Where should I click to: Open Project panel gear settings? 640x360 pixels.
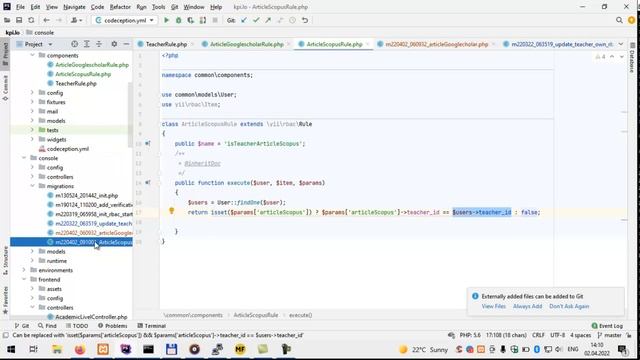114,44
